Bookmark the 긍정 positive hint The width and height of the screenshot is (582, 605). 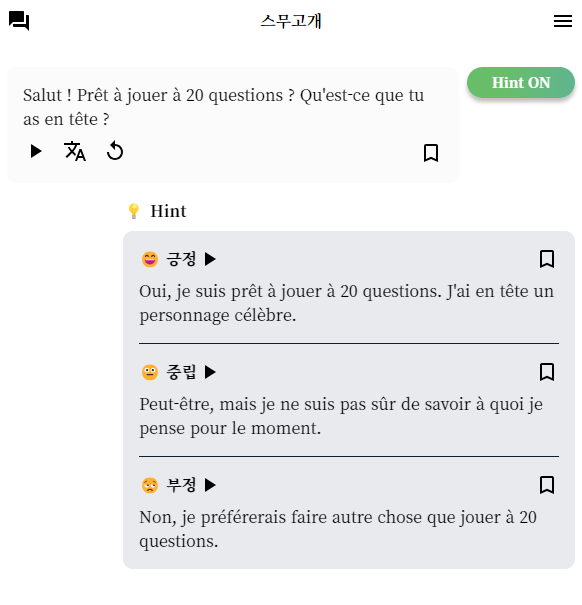(x=546, y=259)
